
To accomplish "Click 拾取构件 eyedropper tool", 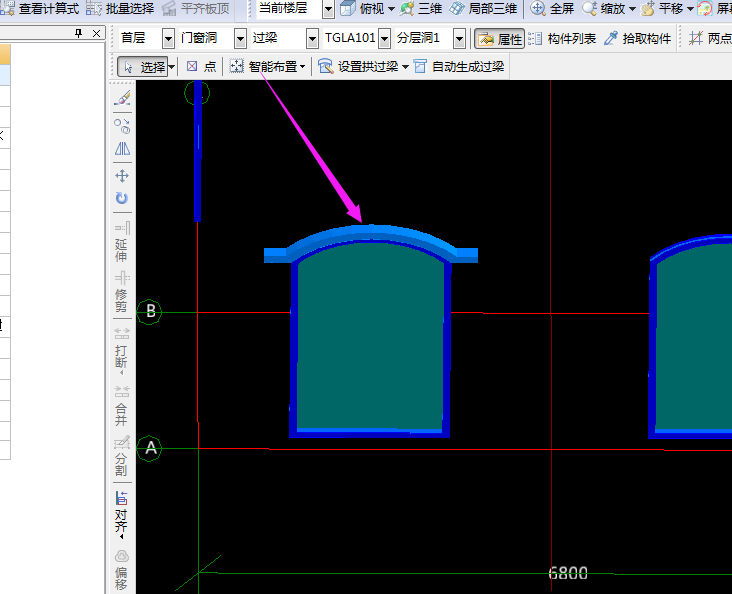I will pyautogui.click(x=637, y=39).
